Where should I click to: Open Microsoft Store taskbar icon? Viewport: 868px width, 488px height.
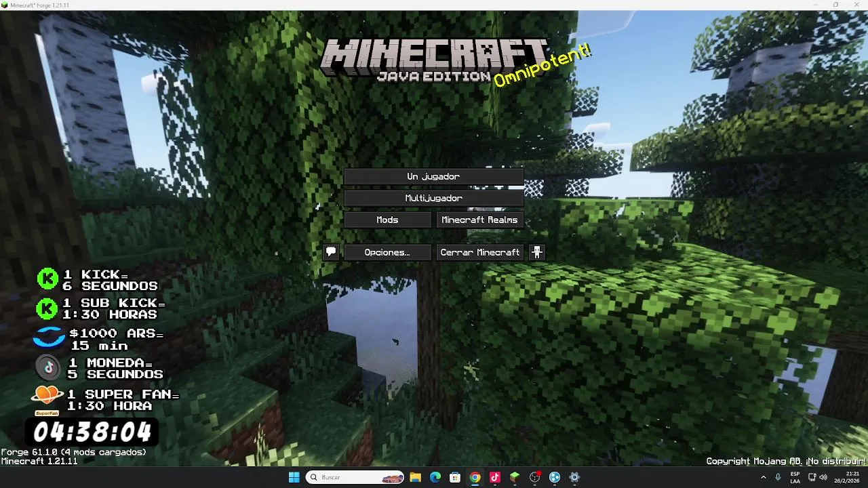coord(455,477)
